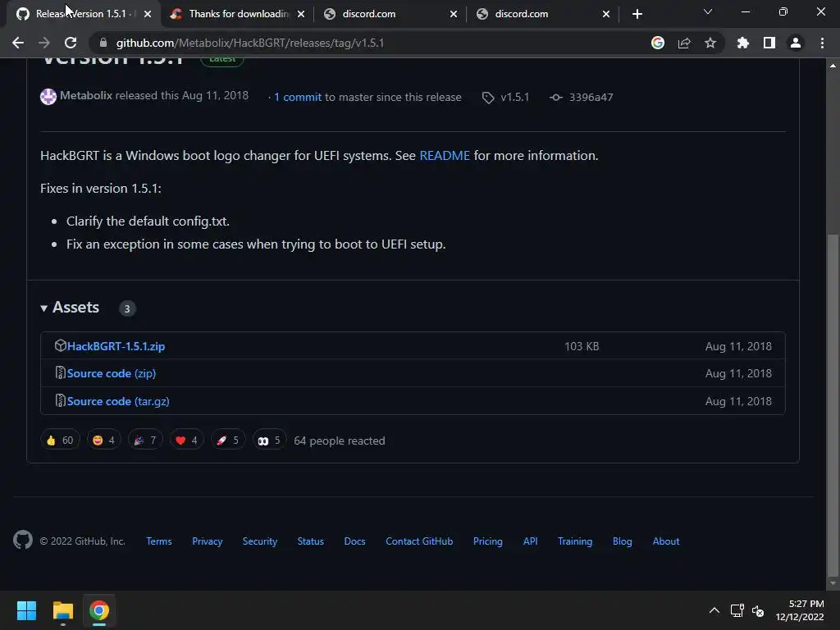Open the Metabolix profile link

85,95
